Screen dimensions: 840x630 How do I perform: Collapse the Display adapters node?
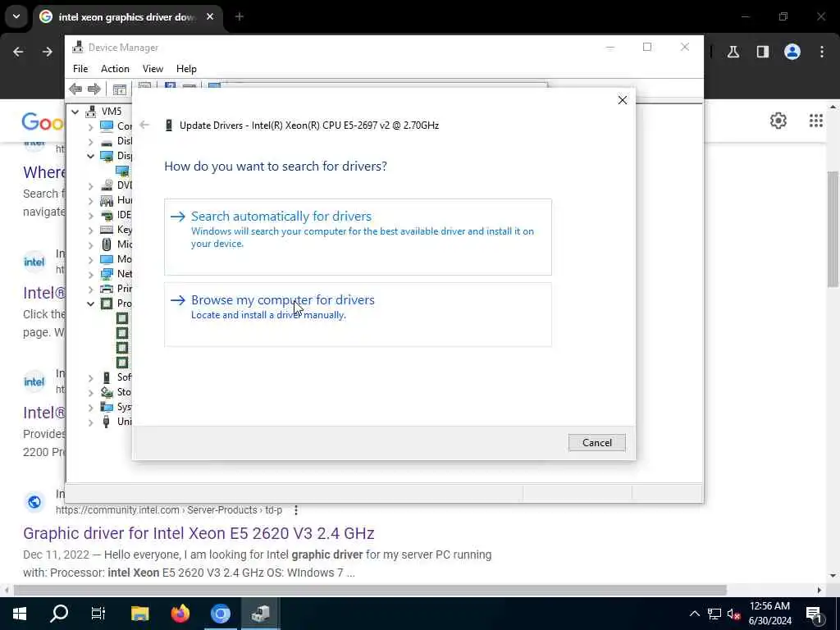click(x=90, y=157)
